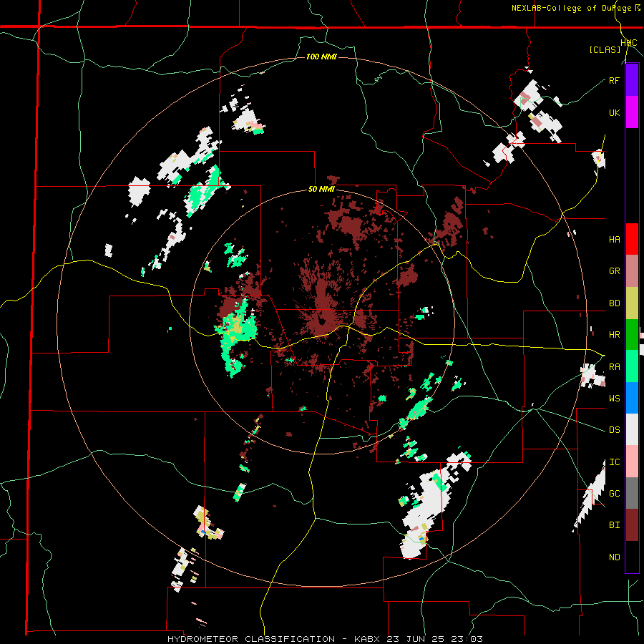This screenshot has height=644, width=644.
Task: Click the HHC label above legend
Action: tap(629, 43)
